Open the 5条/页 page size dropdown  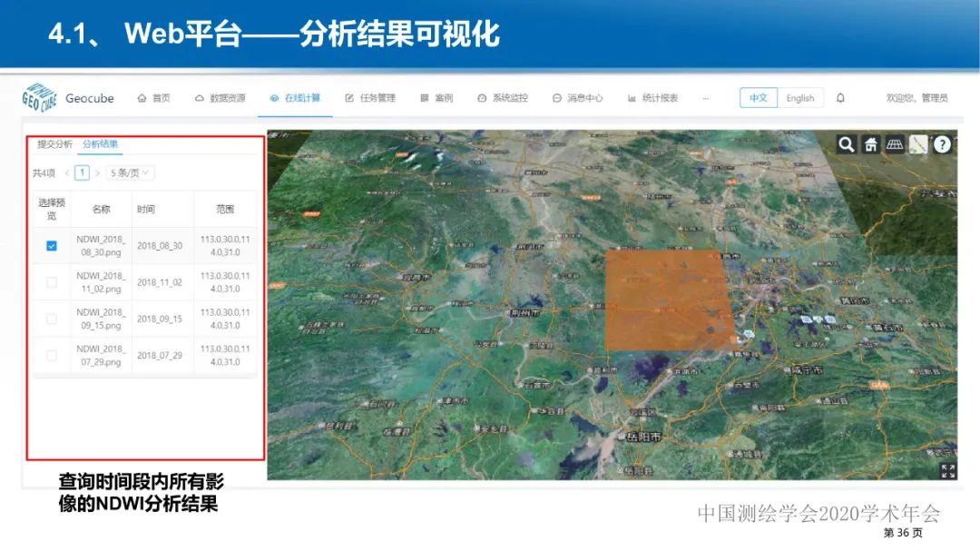pyautogui.click(x=129, y=172)
